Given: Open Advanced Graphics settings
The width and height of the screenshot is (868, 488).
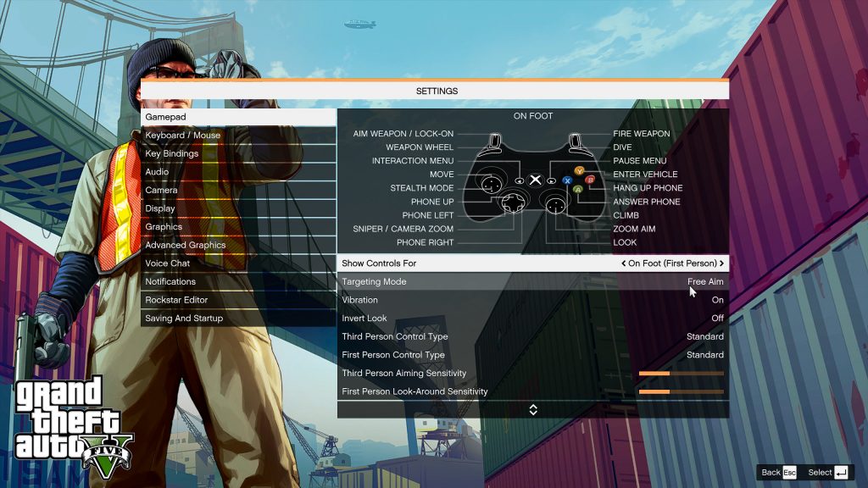Looking at the screenshot, I should pyautogui.click(x=238, y=245).
